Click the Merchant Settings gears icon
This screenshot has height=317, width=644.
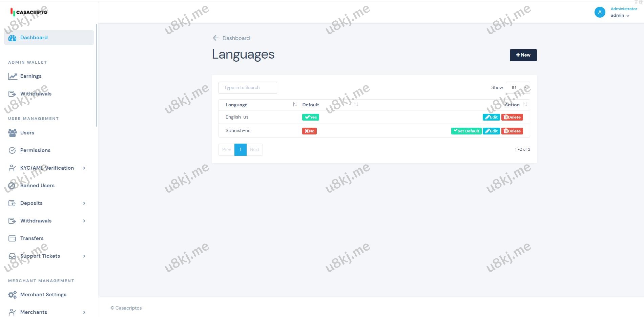pyautogui.click(x=12, y=295)
